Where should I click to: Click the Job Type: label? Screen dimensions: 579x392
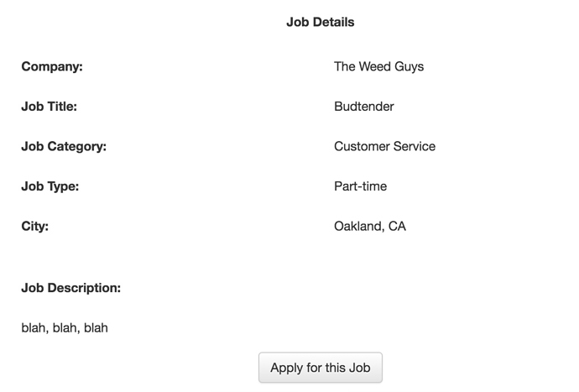click(x=50, y=186)
